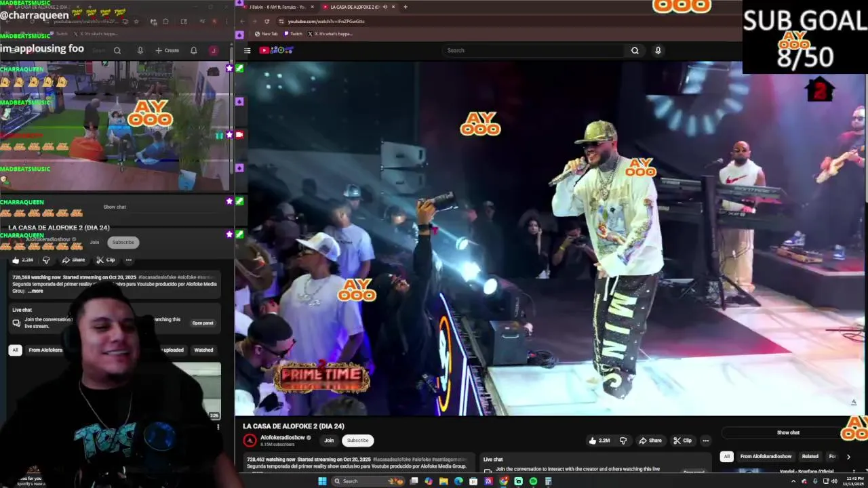Open more actions ellipsis in main window

click(705, 441)
